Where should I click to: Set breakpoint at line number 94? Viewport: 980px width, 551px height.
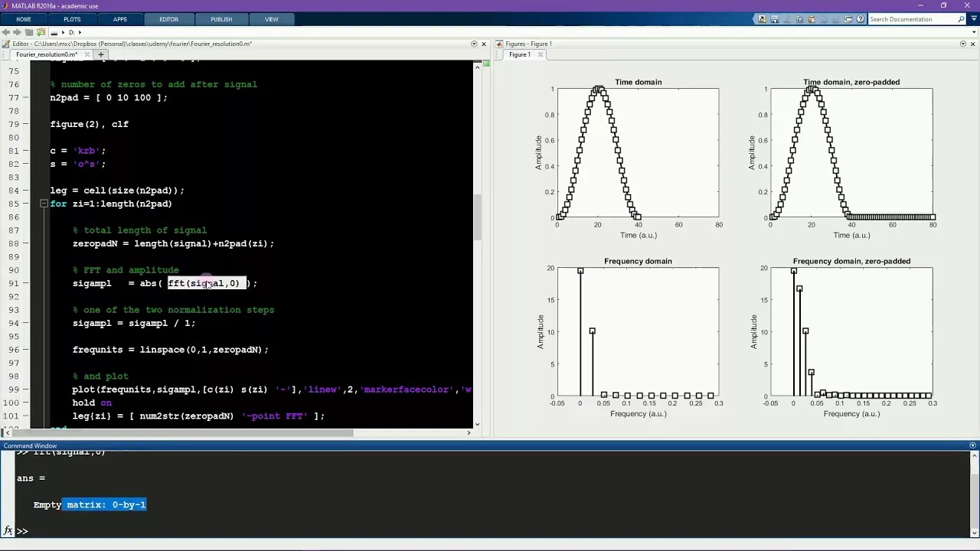[15, 323]
